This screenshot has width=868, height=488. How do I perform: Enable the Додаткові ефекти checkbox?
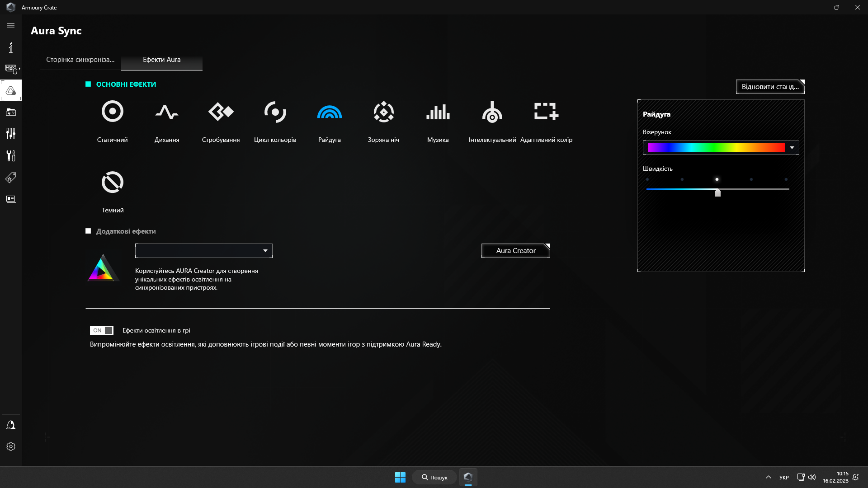coord(88,231)
